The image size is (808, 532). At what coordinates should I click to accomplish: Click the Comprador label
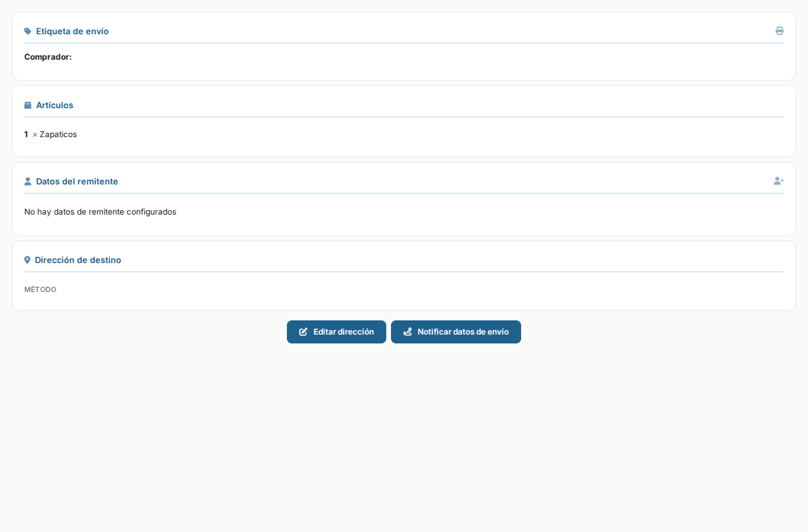click(48, 57)
